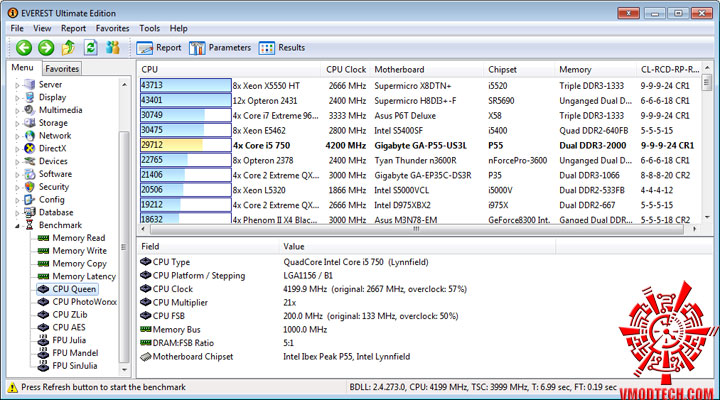This screenshot has height=400, width=720.
Task: Click the users icon in the toolbar
Action: (x=112, y=47)
